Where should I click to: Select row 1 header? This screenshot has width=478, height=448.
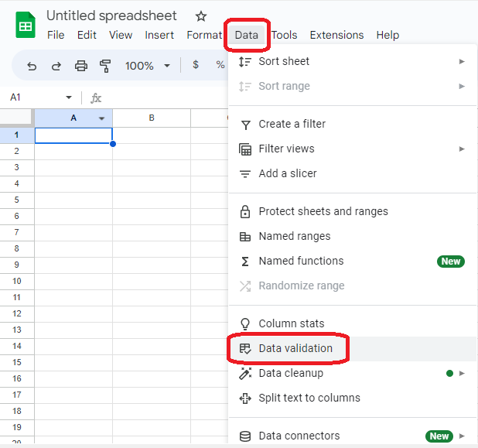tap(17, 135)
